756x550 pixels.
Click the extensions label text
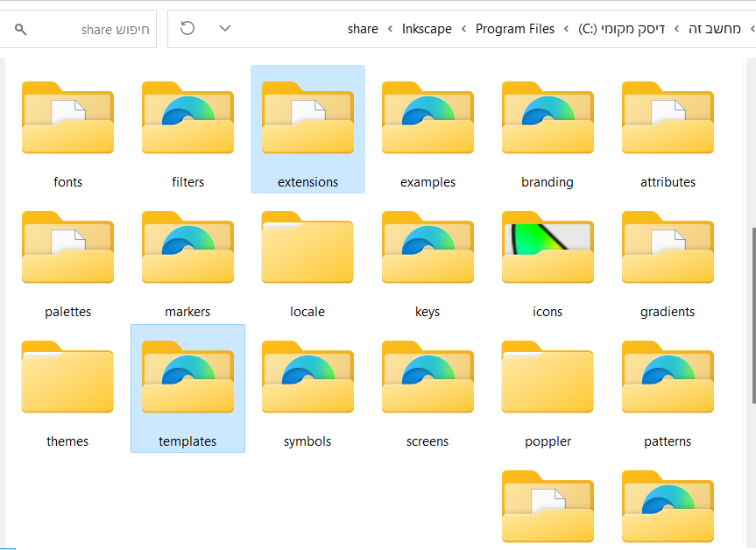click(307, 182)
